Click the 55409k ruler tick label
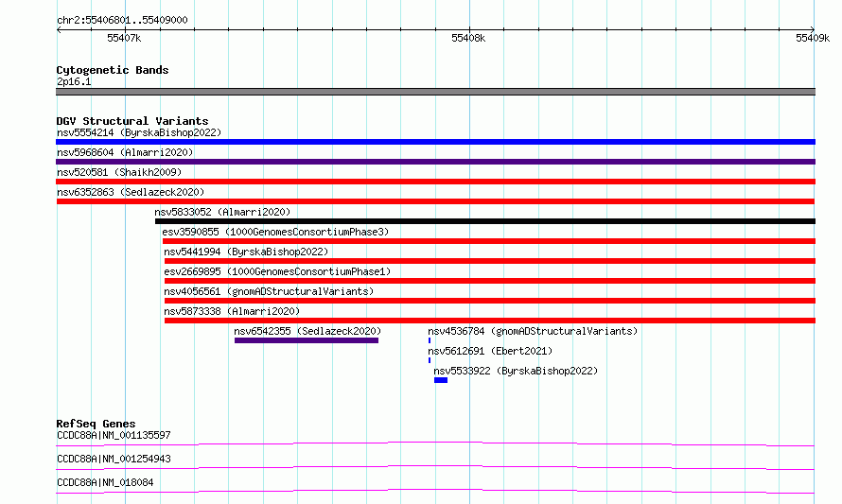Viewport: 842px width, 504px height. 813,38
